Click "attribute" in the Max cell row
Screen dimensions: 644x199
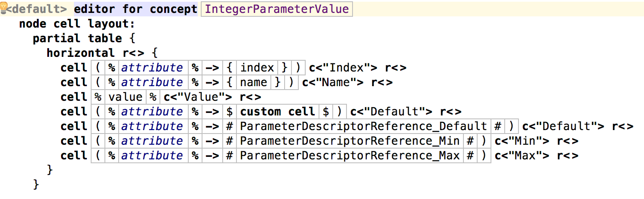coord(152,155)
